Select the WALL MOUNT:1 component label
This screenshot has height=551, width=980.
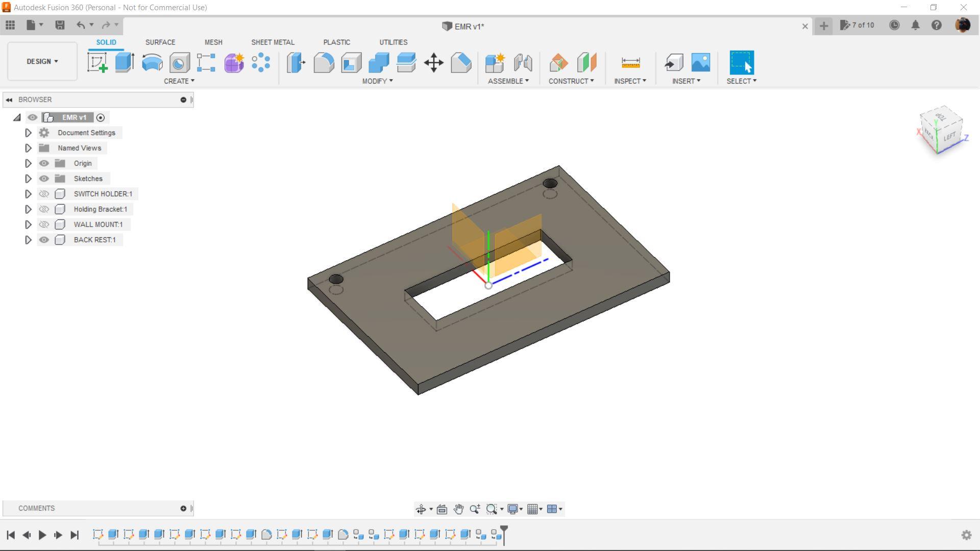(98, 224)
